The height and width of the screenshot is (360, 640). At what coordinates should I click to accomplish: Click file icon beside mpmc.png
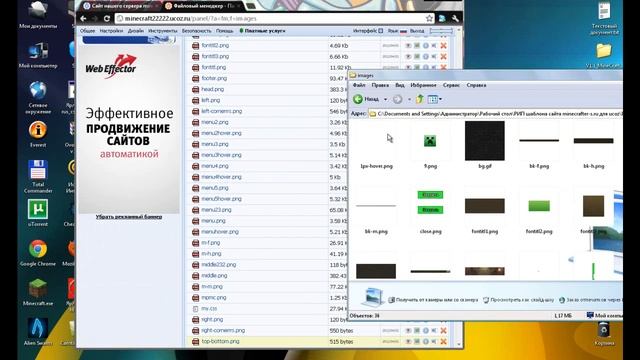pos(196,298)
